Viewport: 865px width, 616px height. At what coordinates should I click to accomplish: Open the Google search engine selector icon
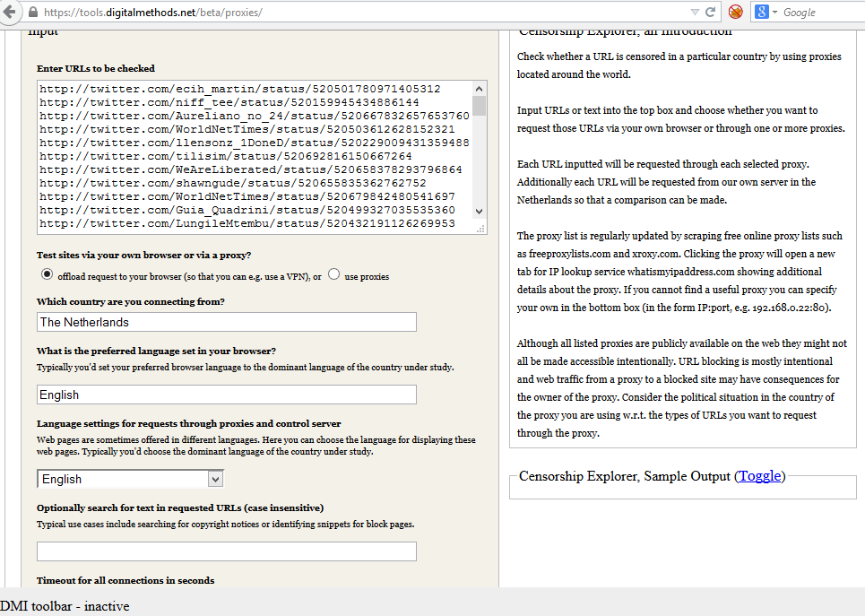point(766,12)
